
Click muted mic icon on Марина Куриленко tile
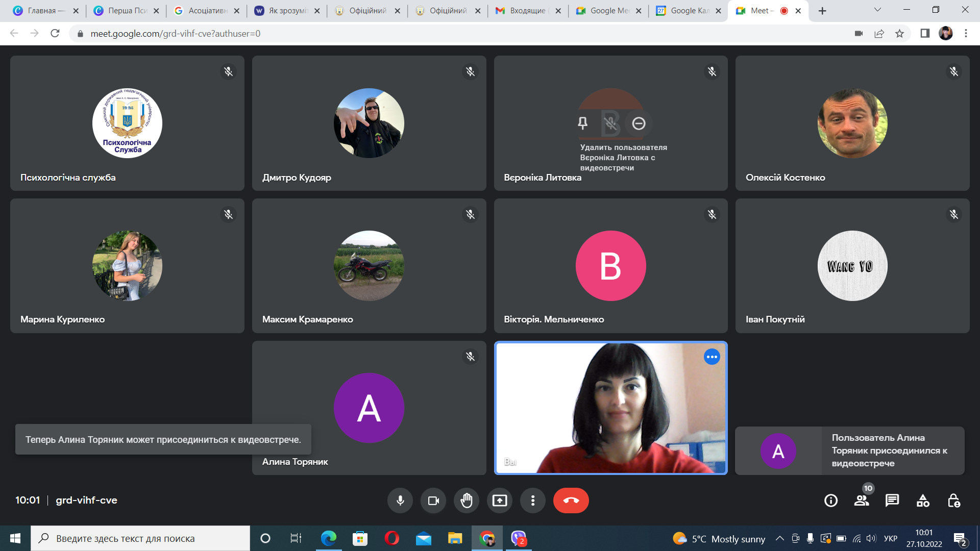pyautogui.click(x=229, y=214)
